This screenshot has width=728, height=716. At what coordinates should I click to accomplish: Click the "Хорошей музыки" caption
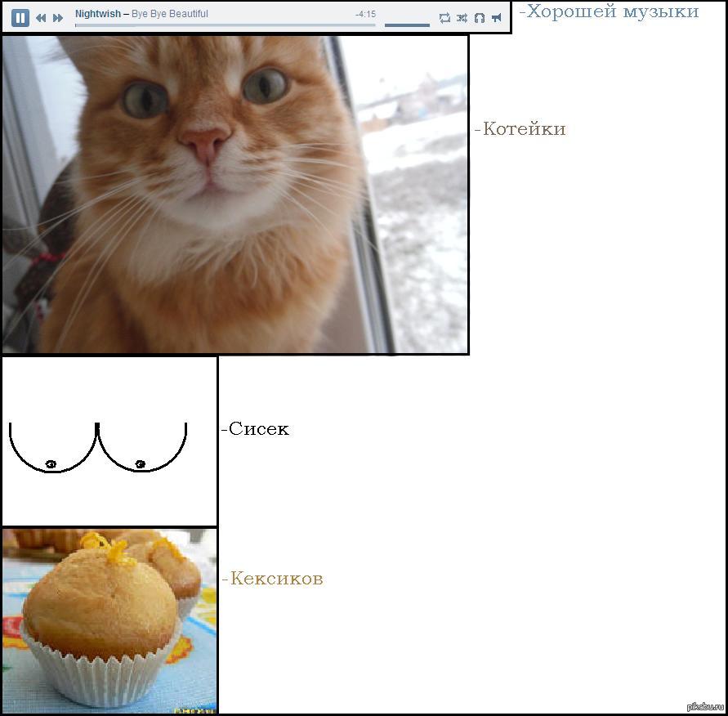pos(612,11)
